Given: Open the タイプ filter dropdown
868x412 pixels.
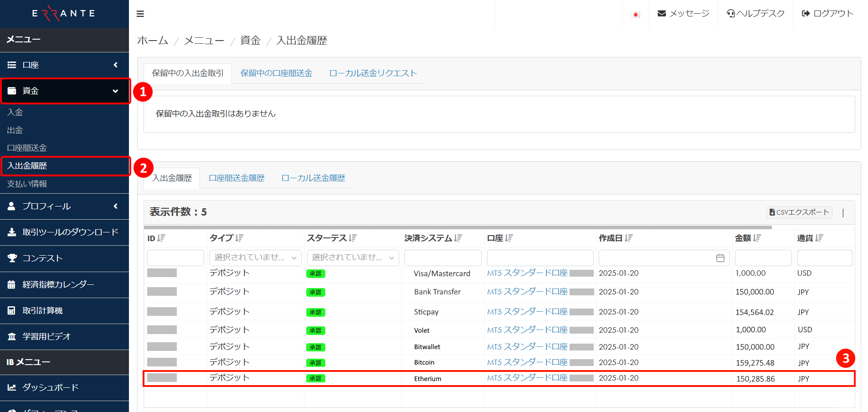Looking at the screenshot, I should coord(255,257).
